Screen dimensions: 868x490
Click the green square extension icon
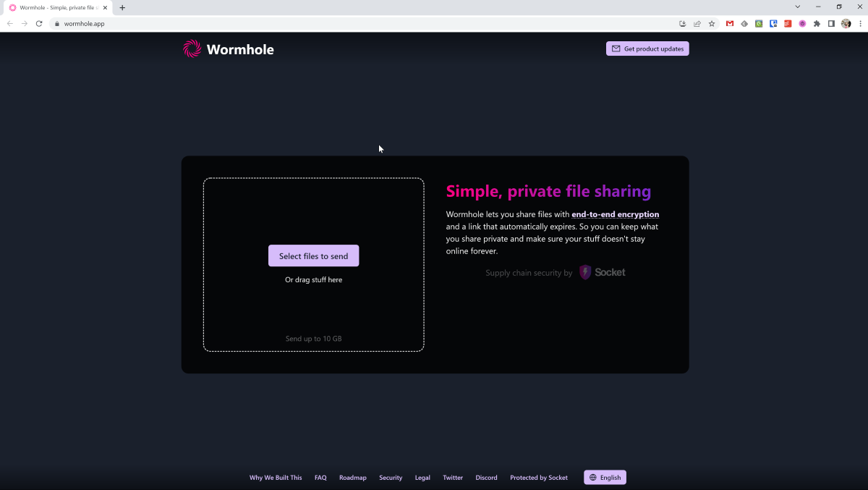pos(759,23)
